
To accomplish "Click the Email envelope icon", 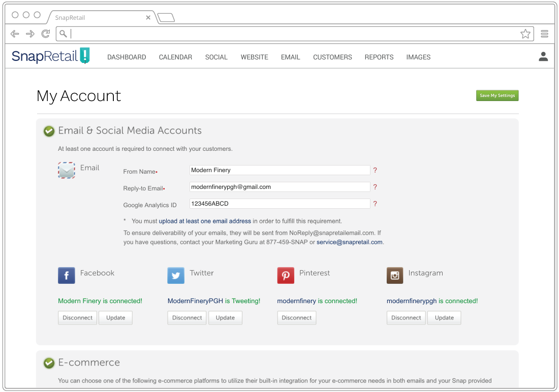I will 66,170.
